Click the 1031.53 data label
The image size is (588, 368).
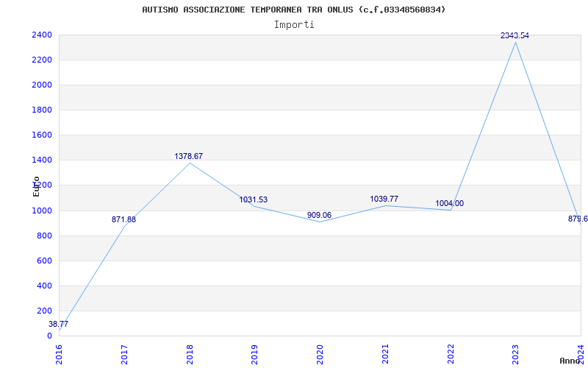click(254, 199)
